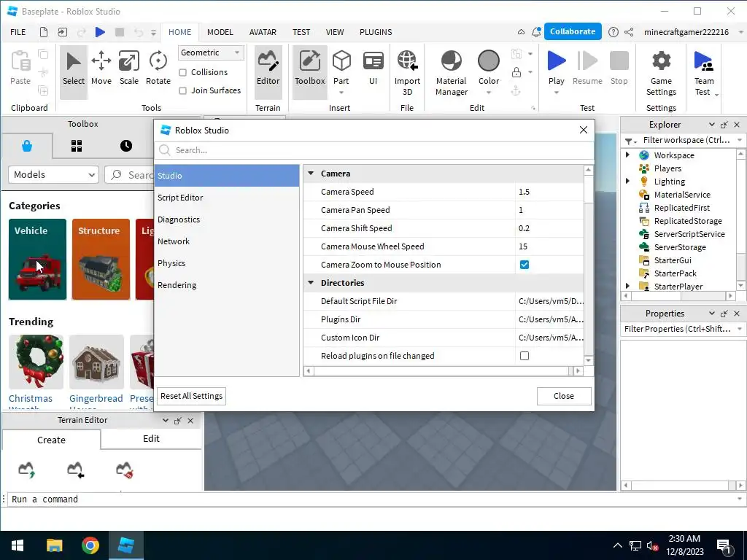747x560 pixels.
Task: Uncheck Camera Zoom to Mouse Position
Action: pos(524,265)
